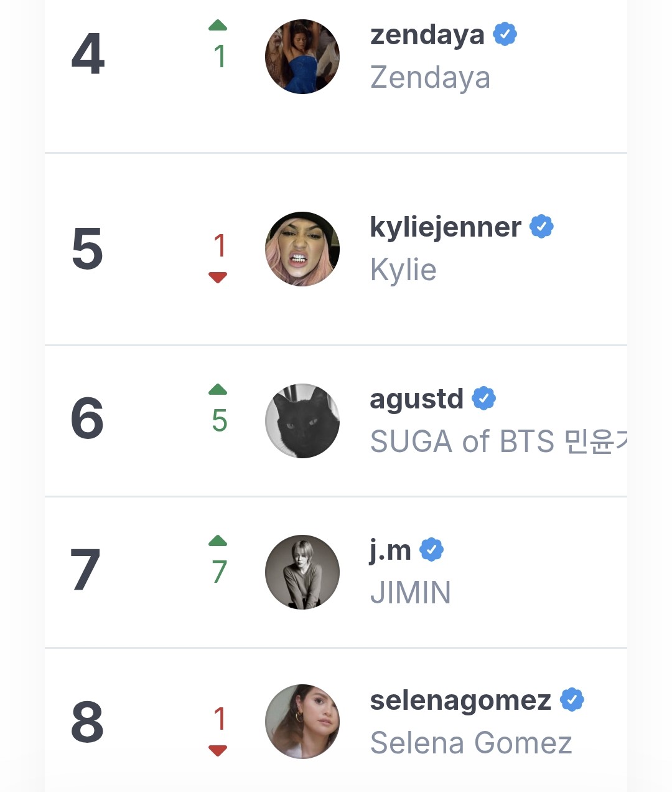The width and height of the screenshot is (672, 792).
Task: Open Selena Gomez's profile photo
Action: (x=302, y=722)
